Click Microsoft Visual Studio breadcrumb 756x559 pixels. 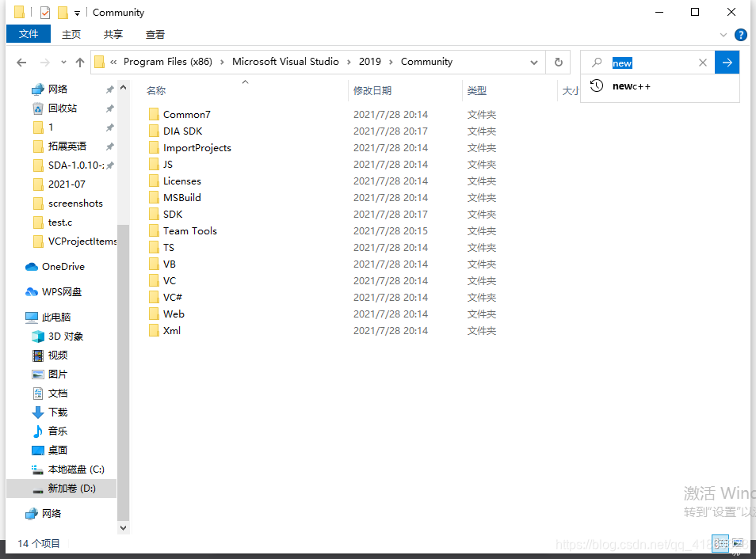285,62
